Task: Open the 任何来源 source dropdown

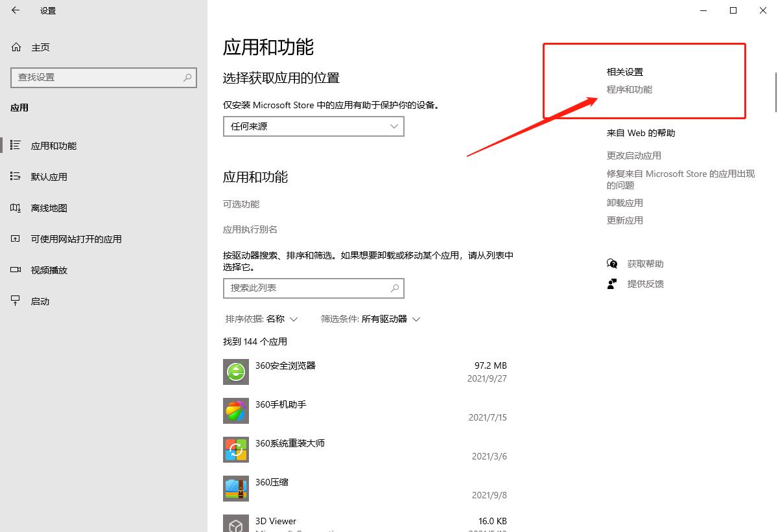Action: [313, 126]
